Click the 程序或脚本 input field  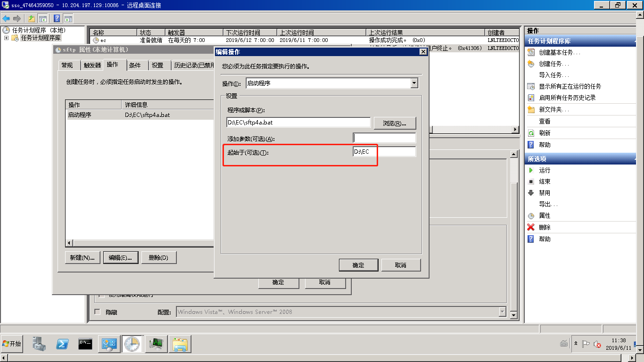tap(298, 122)
